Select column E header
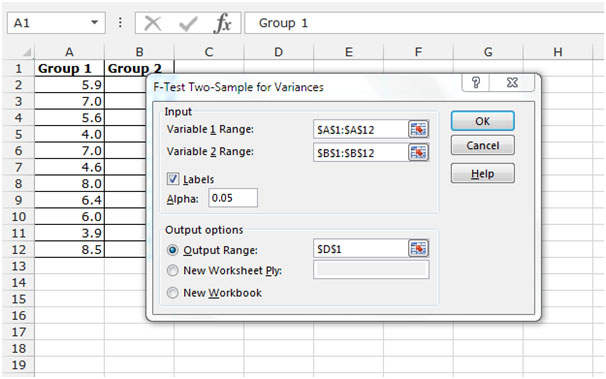This screenshot has height=379, width=606. 349,52
